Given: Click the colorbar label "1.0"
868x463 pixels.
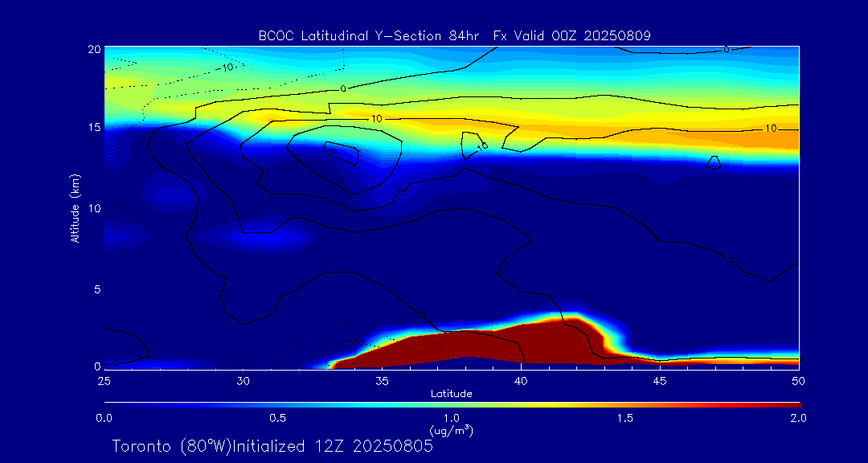Looking at the screenshot, I should [x=452, y=418].
